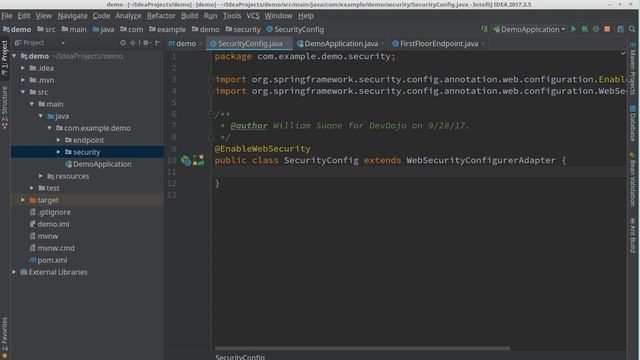This screenshot has width=640, height=360.
Task: Open the Maven Projects side panel
Action: 632,69
